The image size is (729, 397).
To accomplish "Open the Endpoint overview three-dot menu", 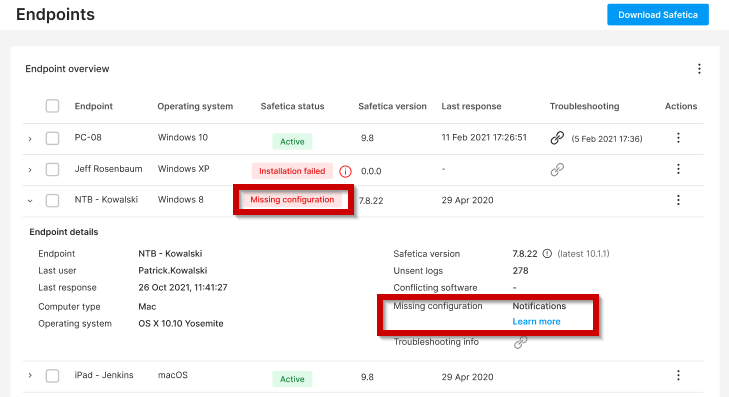I will [x=699, y=69].
